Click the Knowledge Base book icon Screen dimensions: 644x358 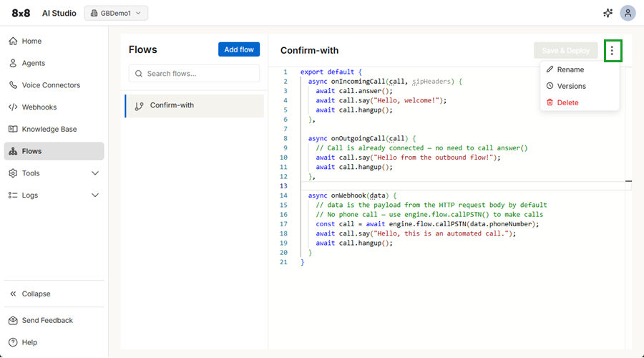pos(13,129)
